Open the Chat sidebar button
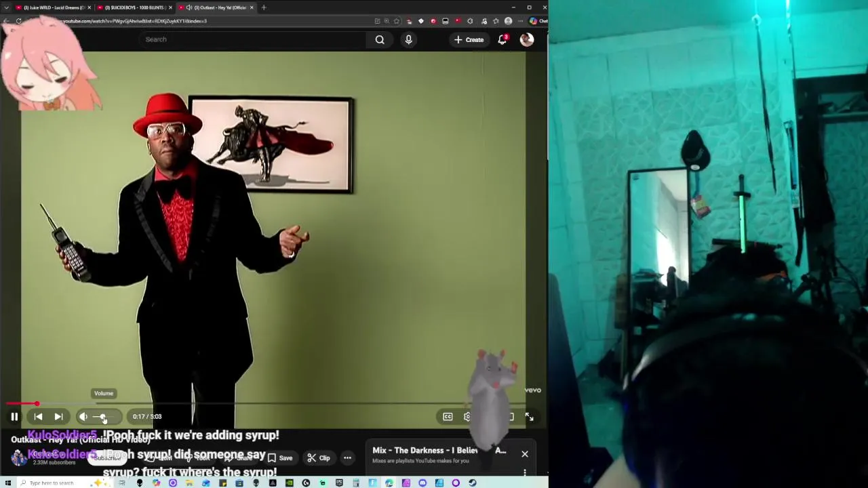 tap(539, 21)
